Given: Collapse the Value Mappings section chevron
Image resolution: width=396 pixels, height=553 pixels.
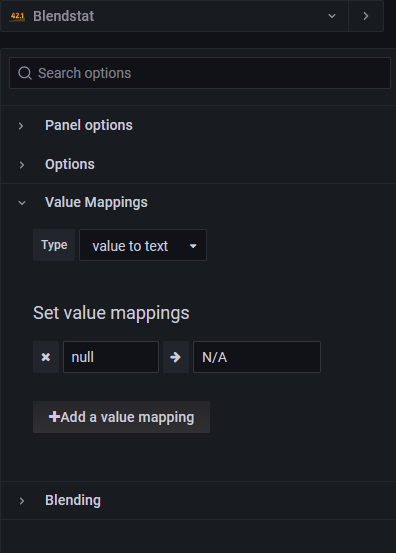Looking at the screenshot, I should coord(22,203).
